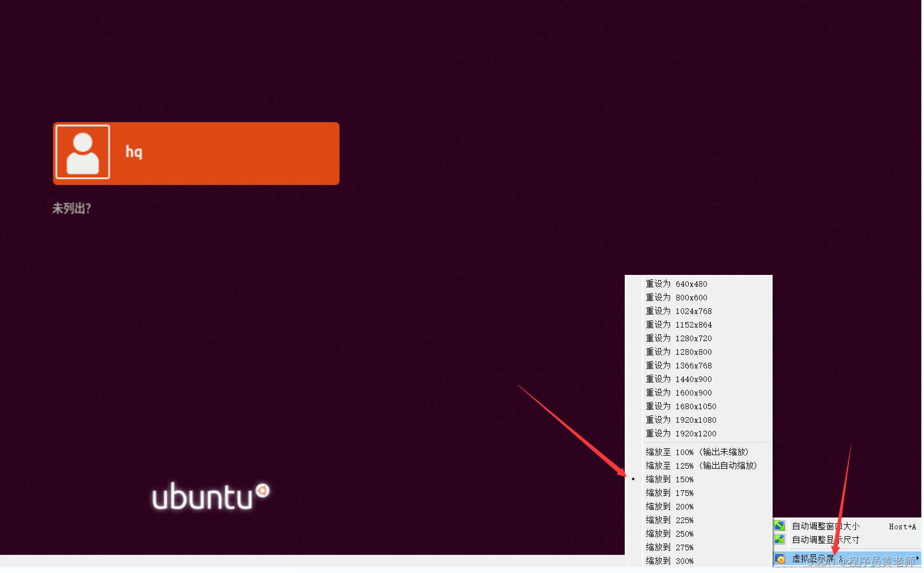Click the 未列出? link

pyautogui.click(x=71, y=209)
